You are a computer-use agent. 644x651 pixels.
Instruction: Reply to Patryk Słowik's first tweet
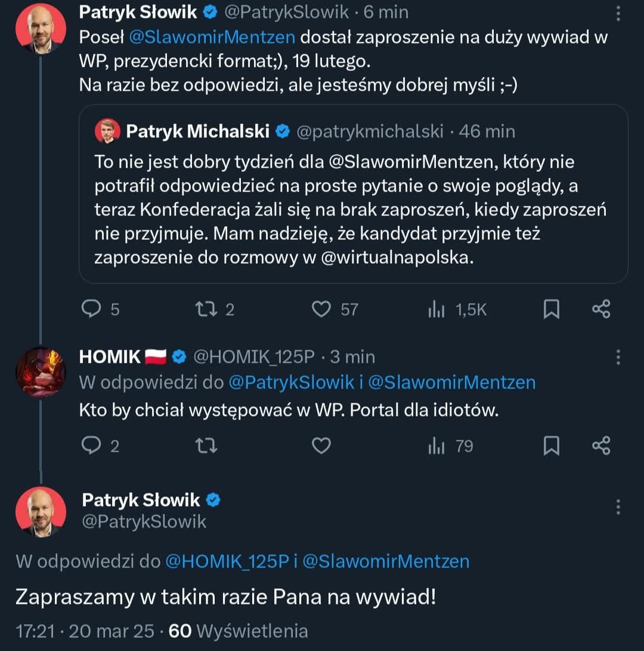[92, 308]
